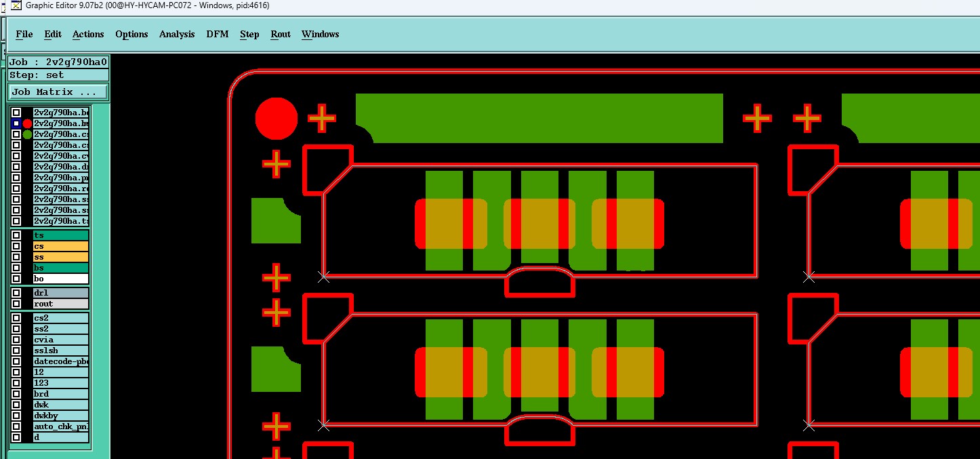Click the red layer color dot
The height and width of the screenshot is (459, 980).
(27, 123)
